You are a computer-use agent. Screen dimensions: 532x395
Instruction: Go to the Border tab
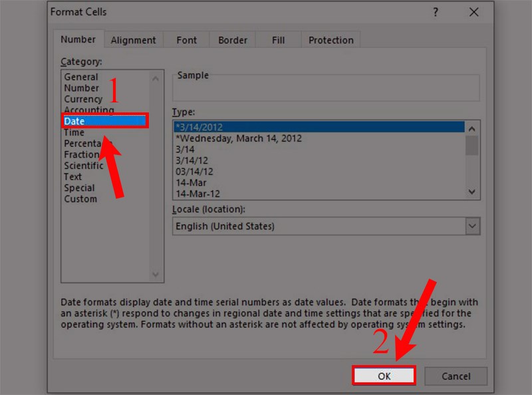tap(233, 40)
